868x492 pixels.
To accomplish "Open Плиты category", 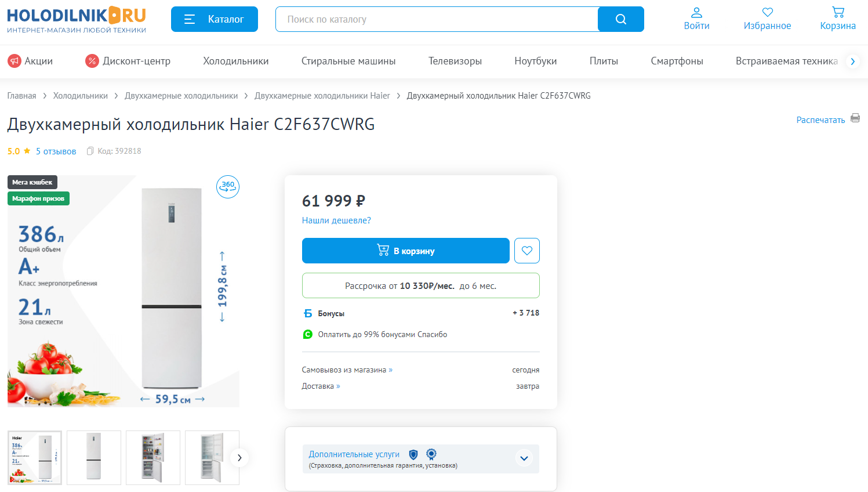I will (604, 61).
